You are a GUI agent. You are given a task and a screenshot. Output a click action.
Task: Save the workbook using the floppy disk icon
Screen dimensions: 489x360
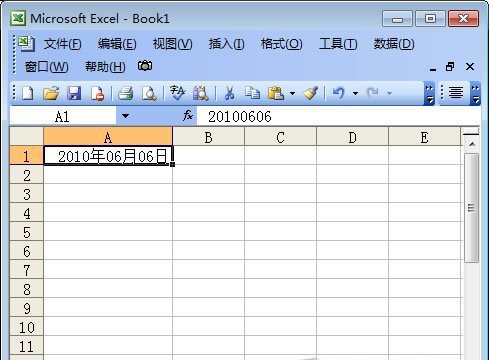click(x=74, y=93)
